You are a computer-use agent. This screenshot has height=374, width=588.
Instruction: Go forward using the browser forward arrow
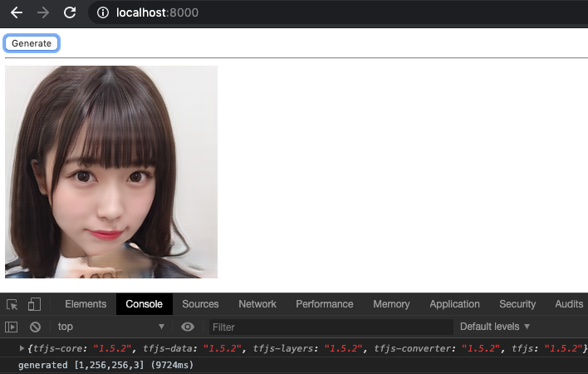(x=43, y=12)
